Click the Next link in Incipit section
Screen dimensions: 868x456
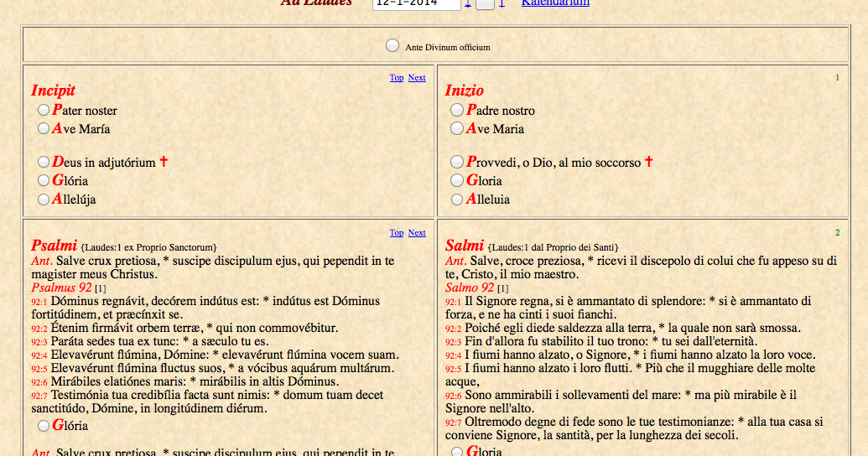point(417,77)
